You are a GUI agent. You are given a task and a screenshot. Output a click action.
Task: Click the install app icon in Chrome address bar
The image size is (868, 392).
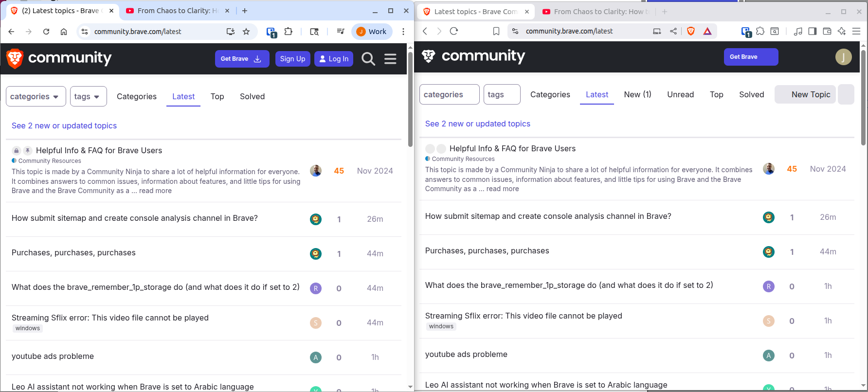pyautogui.click(x=230, y=32)
